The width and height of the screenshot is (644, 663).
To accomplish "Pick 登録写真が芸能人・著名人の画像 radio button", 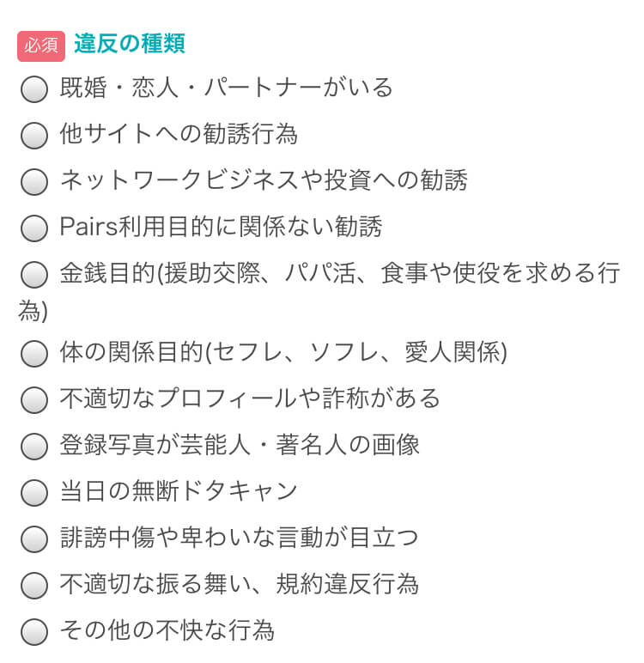I will click(x=33, y=446).
